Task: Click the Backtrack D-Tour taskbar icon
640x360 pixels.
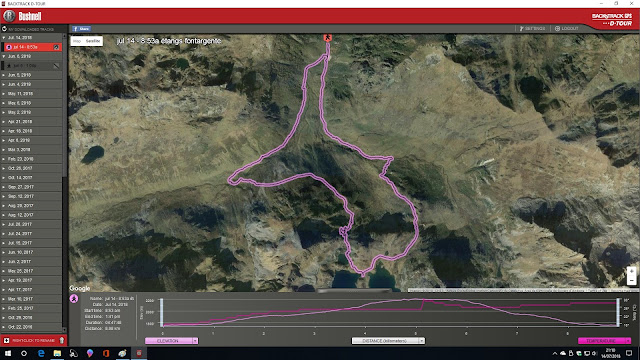Action: pyautogui.click(x=139, y=353)
